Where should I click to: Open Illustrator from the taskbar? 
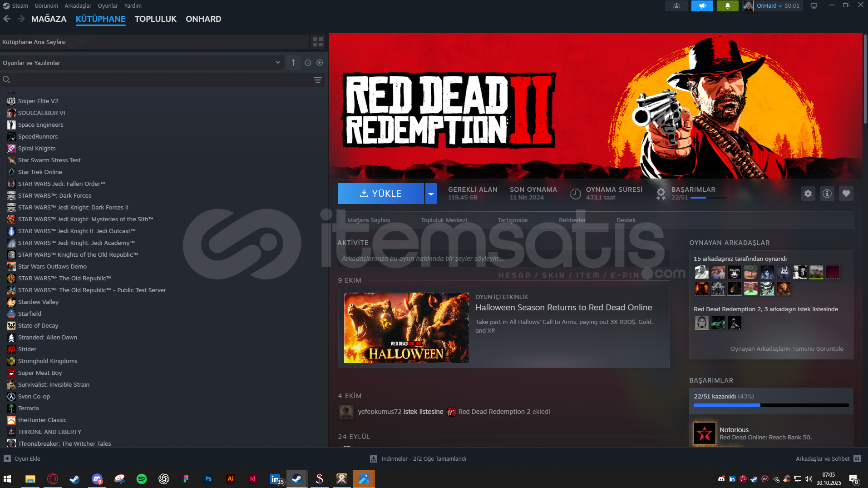231,479
